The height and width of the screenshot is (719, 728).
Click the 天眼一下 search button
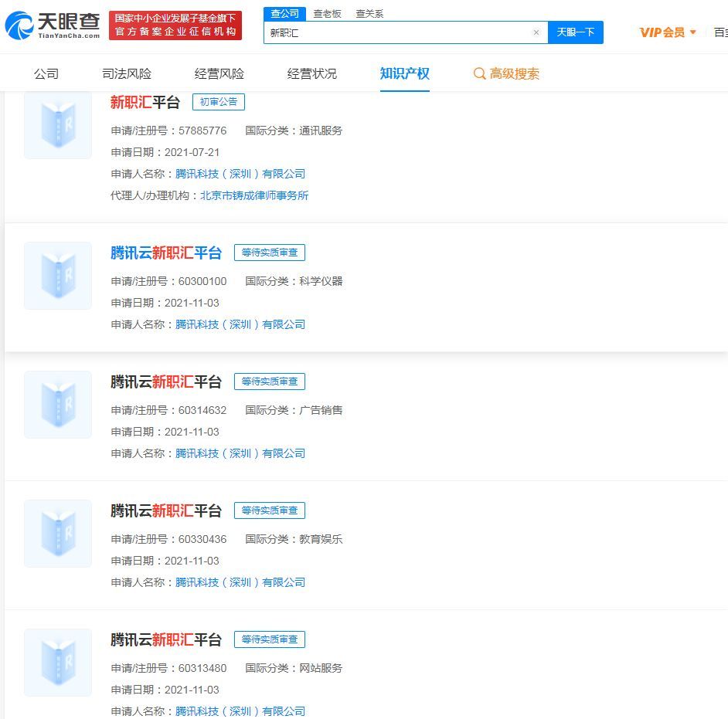click(575, 32)
